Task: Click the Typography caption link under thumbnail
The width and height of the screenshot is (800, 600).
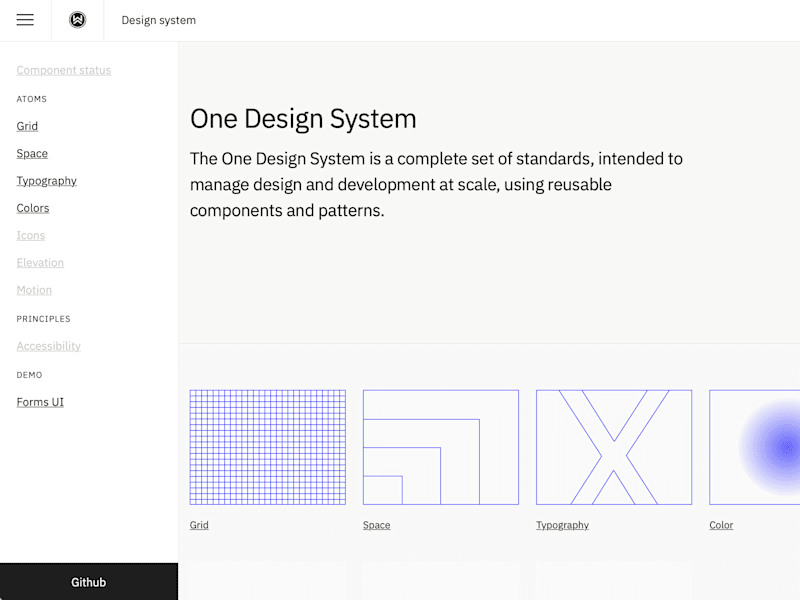Action: tap(562, 525)
